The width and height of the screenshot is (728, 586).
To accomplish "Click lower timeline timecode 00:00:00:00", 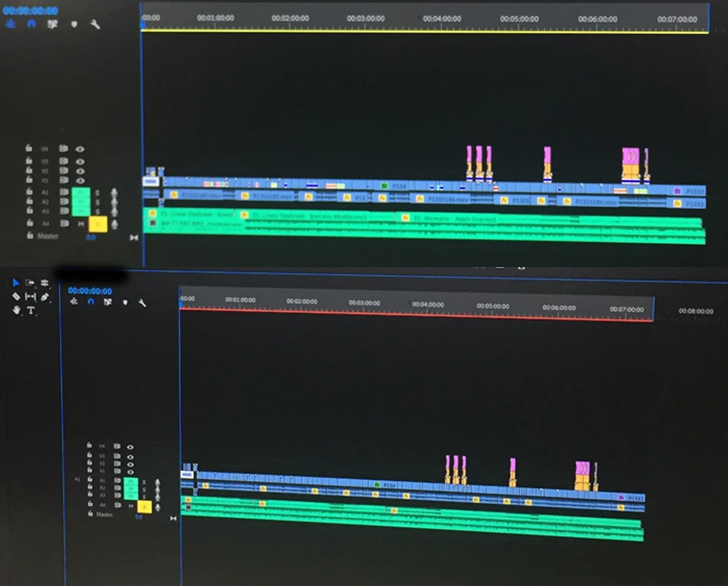I will (90, 291).
